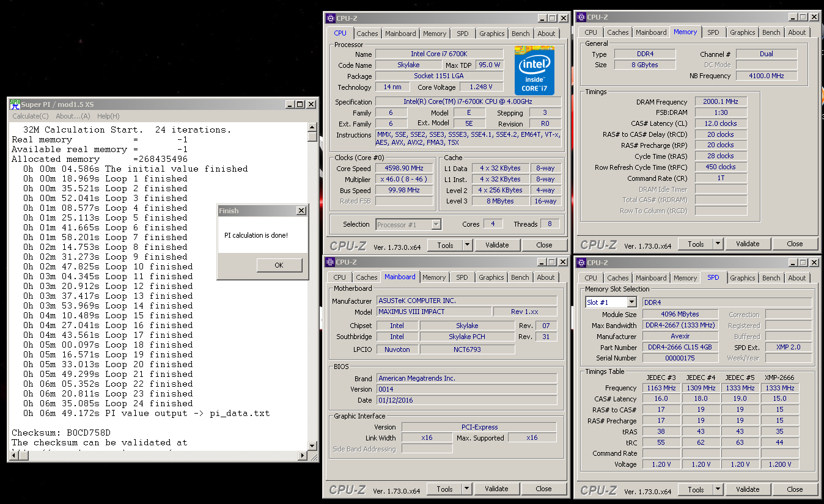The width and height of the screenshot is (824, 504).
Task: Open Calculate menu in Super PI
Action: (30, 116)
